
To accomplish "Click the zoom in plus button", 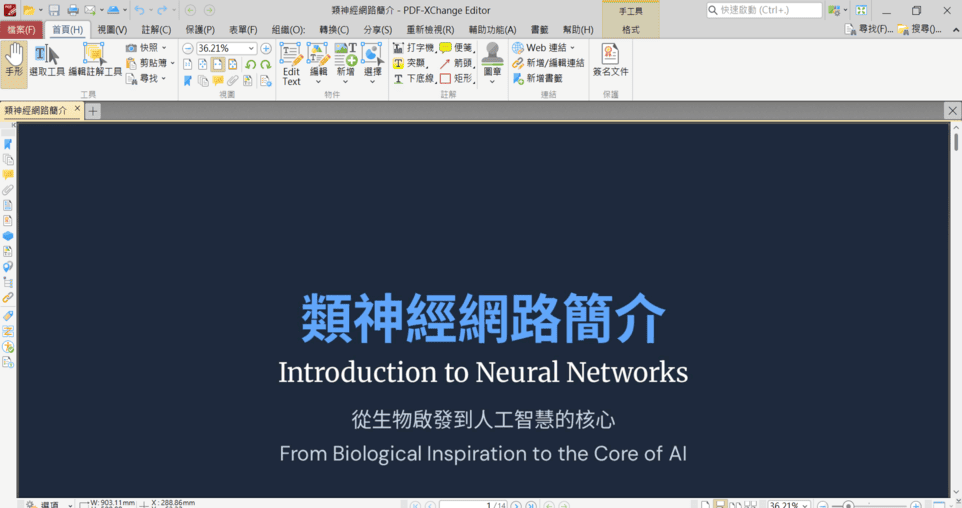I will pos(266,48).
